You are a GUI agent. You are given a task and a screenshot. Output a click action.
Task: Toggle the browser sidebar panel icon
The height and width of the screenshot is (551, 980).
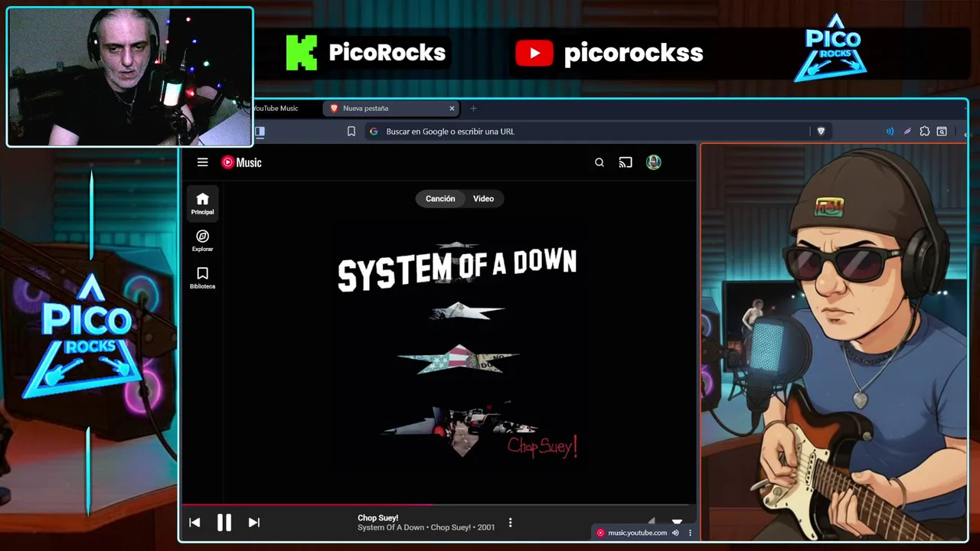[260, 132]
